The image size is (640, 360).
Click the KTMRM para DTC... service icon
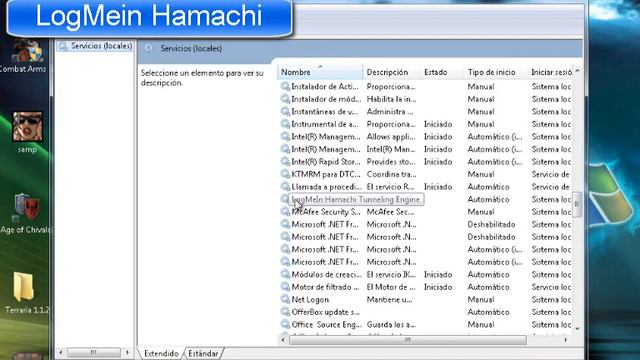point(285,174)
